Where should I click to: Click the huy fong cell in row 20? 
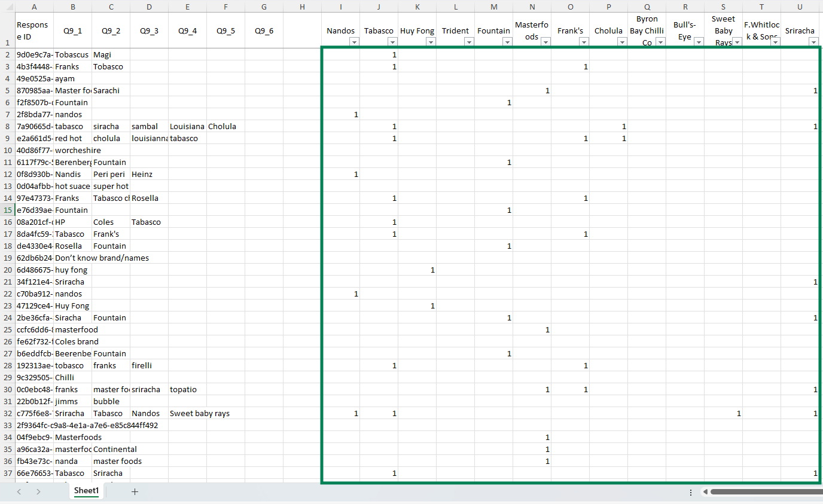click(x=72, y=270)
